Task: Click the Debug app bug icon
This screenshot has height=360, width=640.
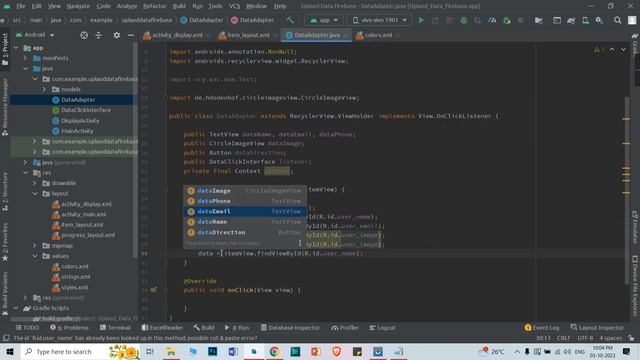Action: pyautogui.click(x=464, y=20)
